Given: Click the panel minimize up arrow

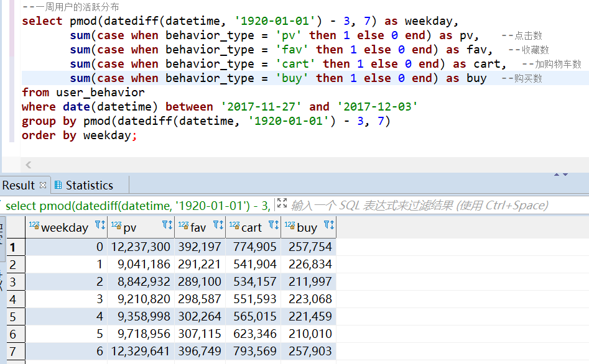Looking at the screenshot, I should (x=557, y=175).
